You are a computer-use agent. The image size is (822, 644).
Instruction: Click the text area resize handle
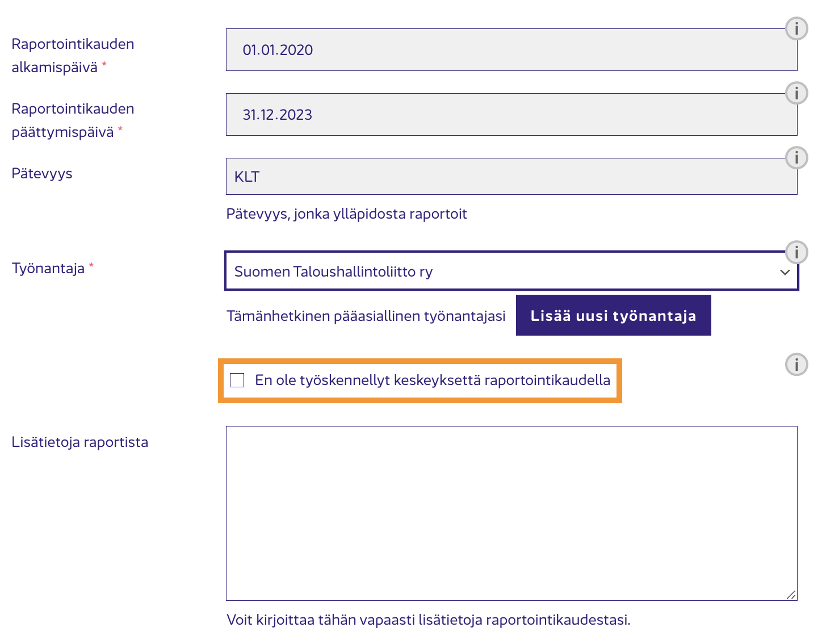pos(791,595)
